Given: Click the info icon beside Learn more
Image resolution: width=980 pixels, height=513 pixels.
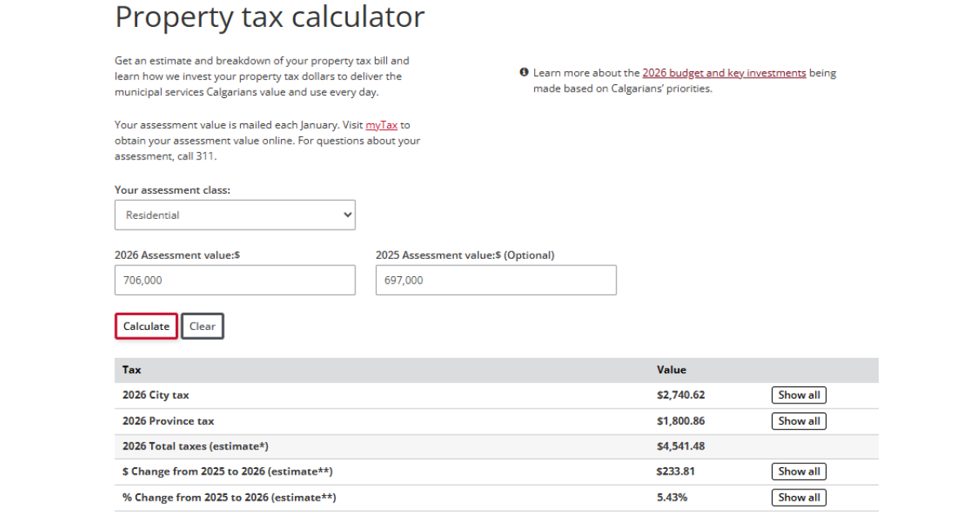Looking at the screenshot, I should 524,73.
